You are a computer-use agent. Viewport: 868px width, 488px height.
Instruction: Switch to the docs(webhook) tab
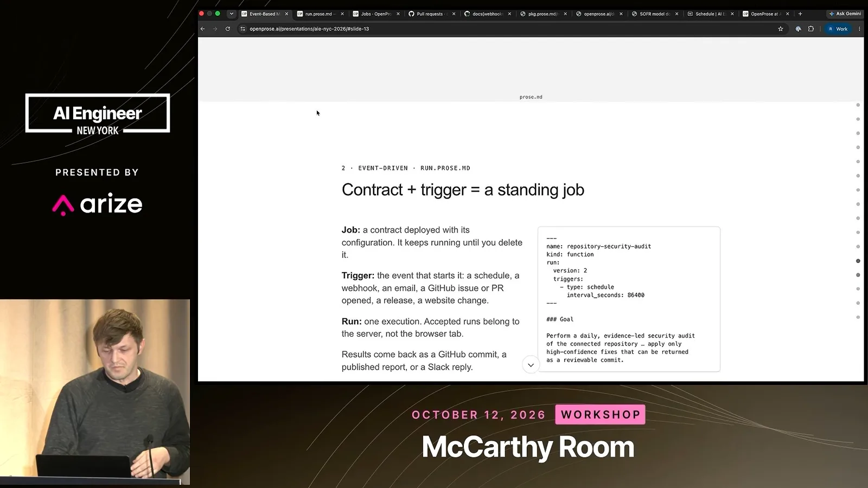pos(487,14)
